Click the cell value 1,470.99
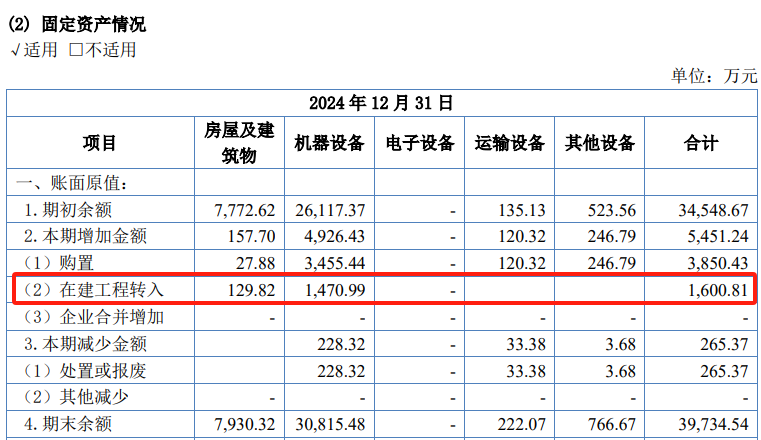 click(x=334, y=291)
